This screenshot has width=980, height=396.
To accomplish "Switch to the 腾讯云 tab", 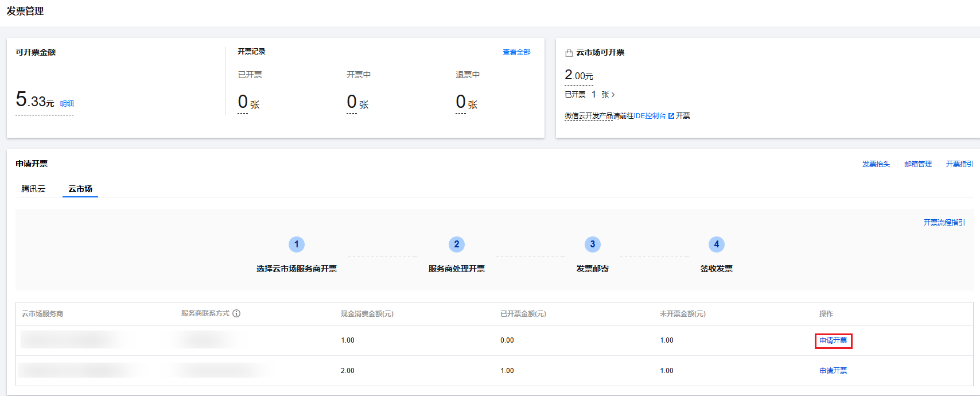I will click(x=33, y=189).
